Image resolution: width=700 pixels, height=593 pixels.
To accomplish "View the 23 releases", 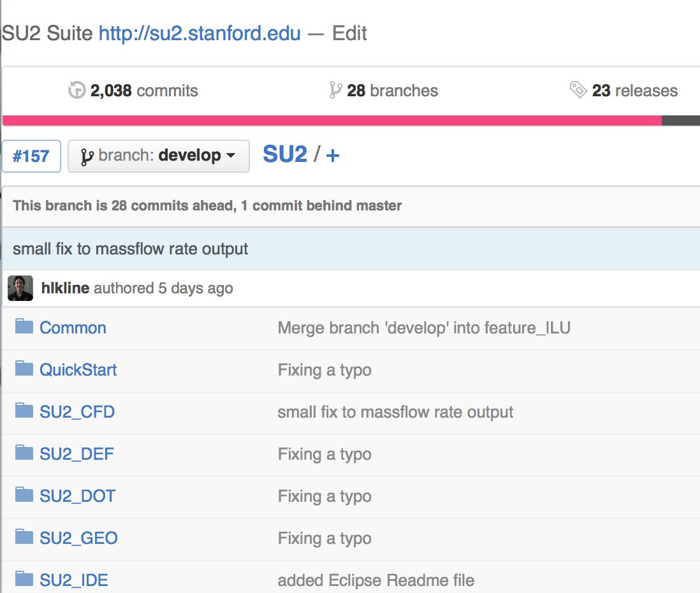I will click(x=635, y=91).
